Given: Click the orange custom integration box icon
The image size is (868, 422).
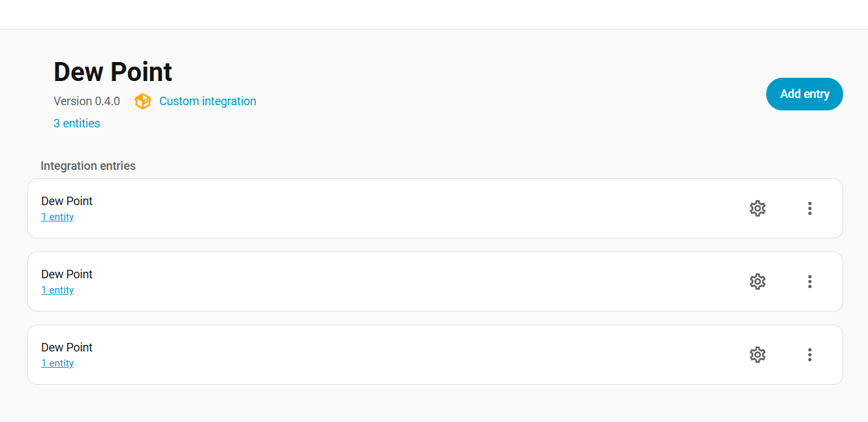Looking at the screenshot, I should [142, 101].
